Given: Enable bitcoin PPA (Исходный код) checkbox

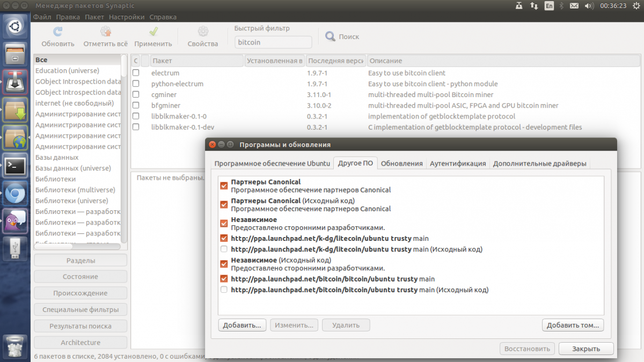Looking at the screenshot, I should [x=224, y=290].
